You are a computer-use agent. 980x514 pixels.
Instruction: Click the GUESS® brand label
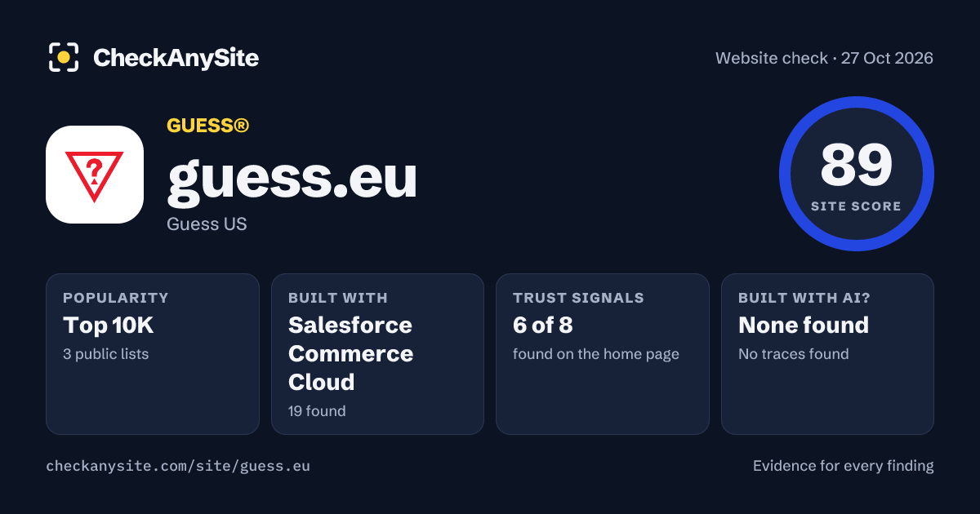207,126
